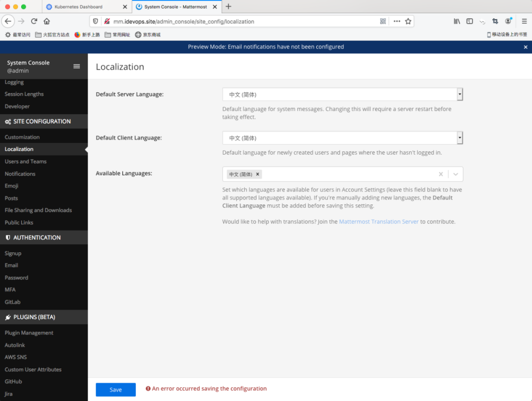This screenshot has height=401, width=532.
Task: Click the AUTHENTICATION section header
Action: (44, 237)
